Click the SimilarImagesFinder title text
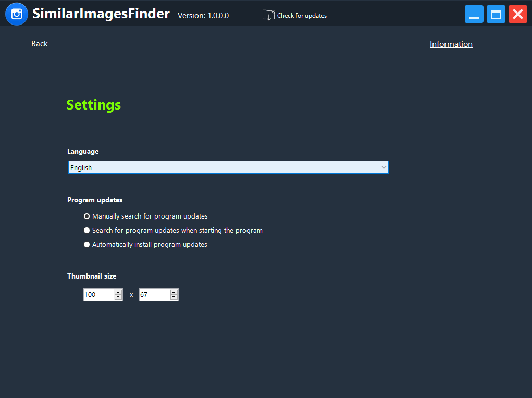This screenshot has width=532, height=398. click(x=101, y=14)
